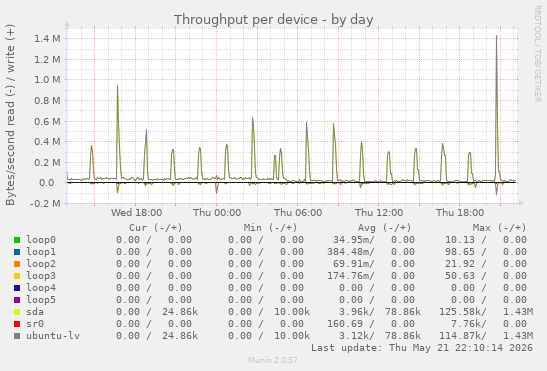
Task: Click the 'loop2' legend label
Action: (41, 264)
